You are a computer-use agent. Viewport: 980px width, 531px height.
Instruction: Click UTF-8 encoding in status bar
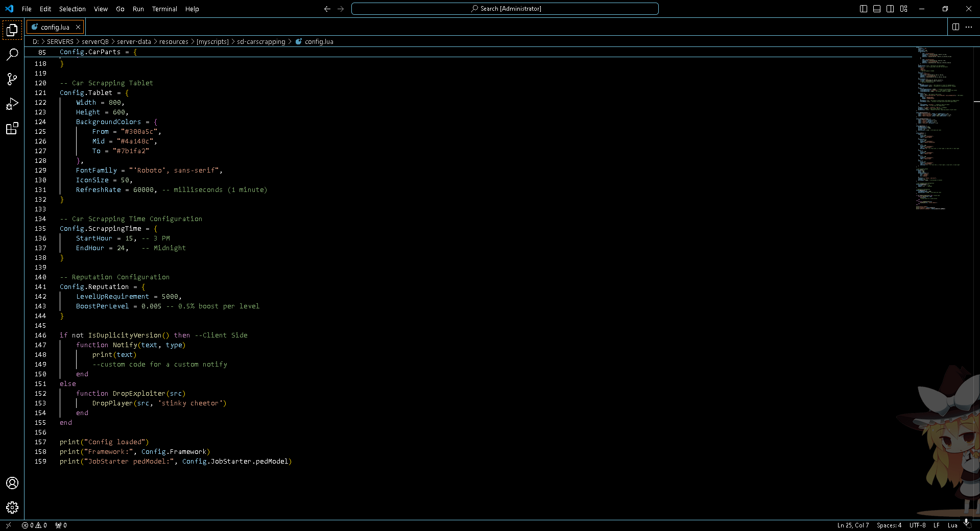coord(917,525)
